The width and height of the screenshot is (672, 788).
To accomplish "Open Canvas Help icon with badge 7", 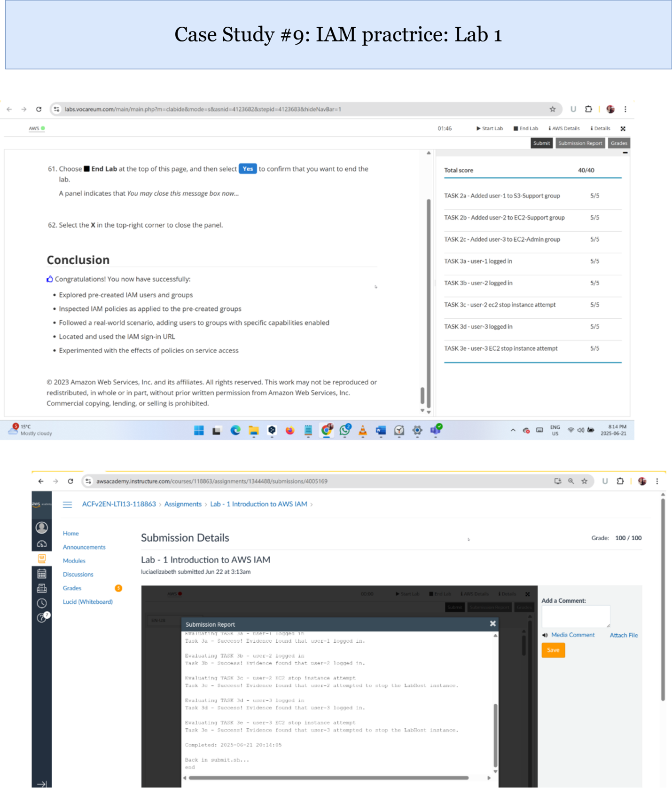I will click(x=43, y=617).
